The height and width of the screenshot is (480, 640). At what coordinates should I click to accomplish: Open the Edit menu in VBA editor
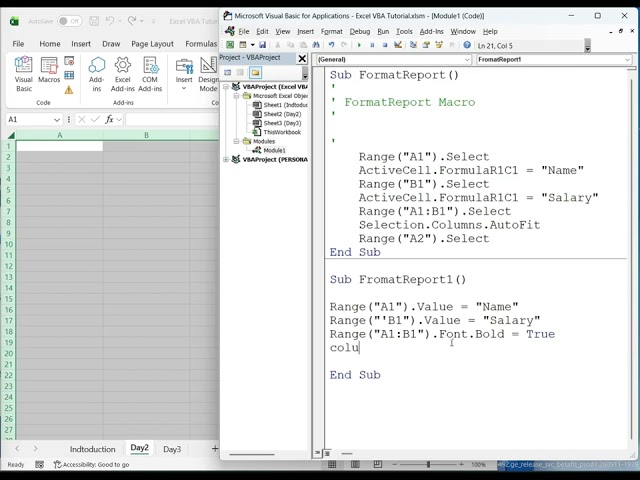[262, 31]
